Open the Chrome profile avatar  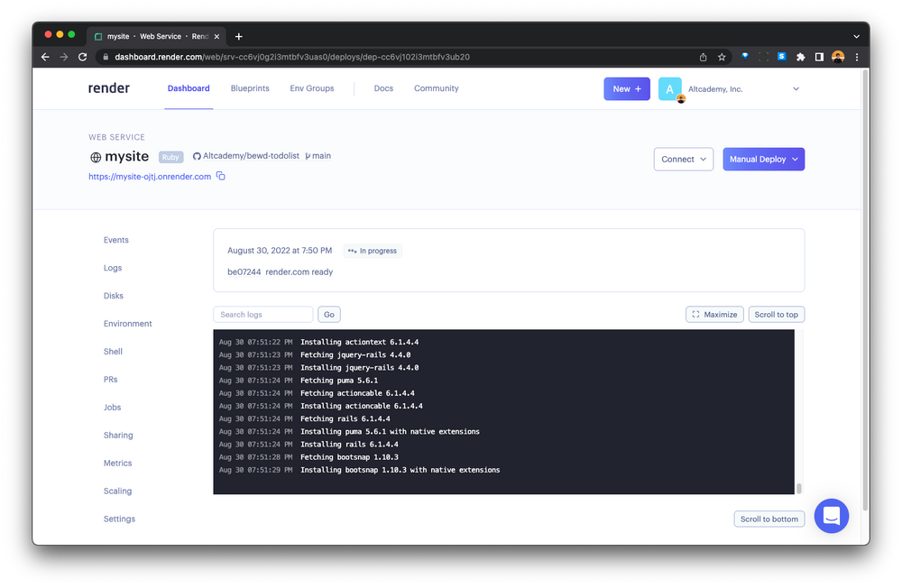point(838,57)
